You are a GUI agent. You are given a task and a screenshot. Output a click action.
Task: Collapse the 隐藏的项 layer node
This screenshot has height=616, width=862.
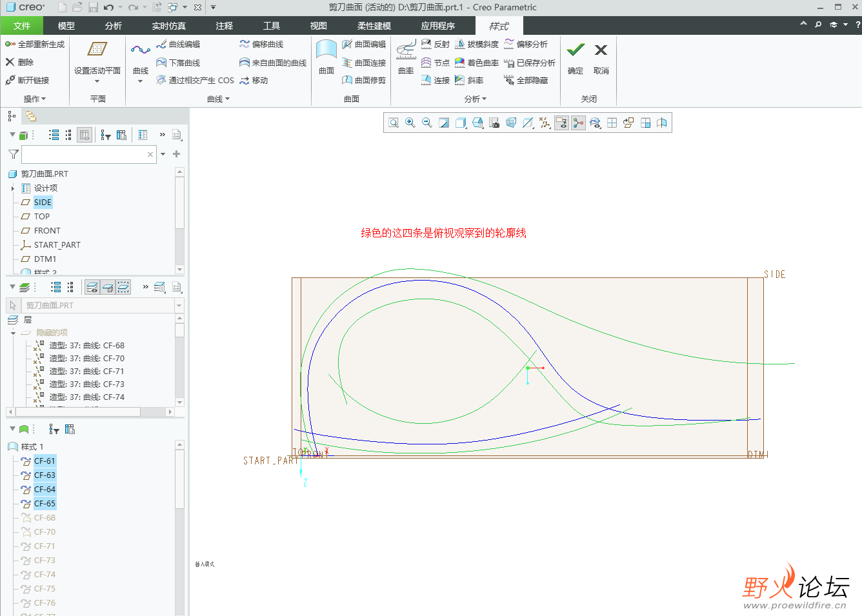point(13,333)
